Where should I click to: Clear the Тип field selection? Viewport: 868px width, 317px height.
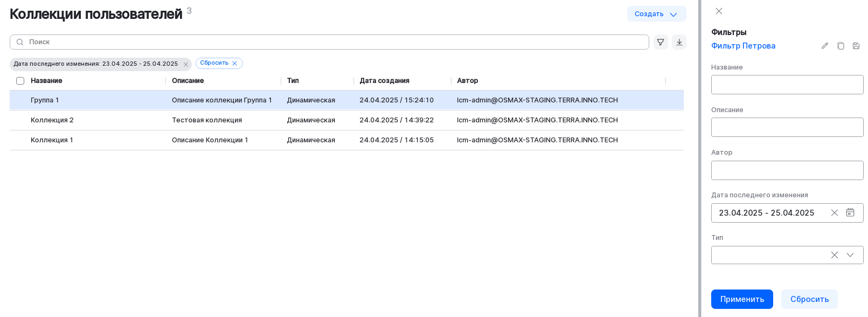coord(834,255)
